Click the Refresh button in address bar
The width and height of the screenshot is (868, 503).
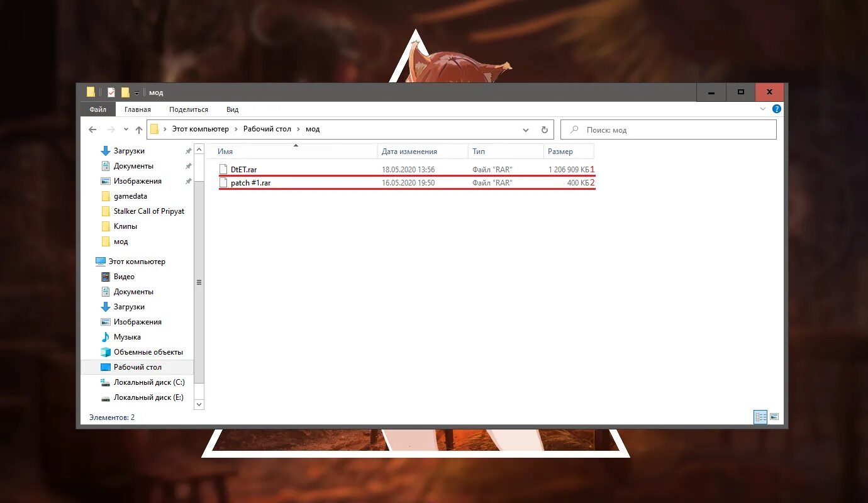pyautogui.click(x=545, y=130)
